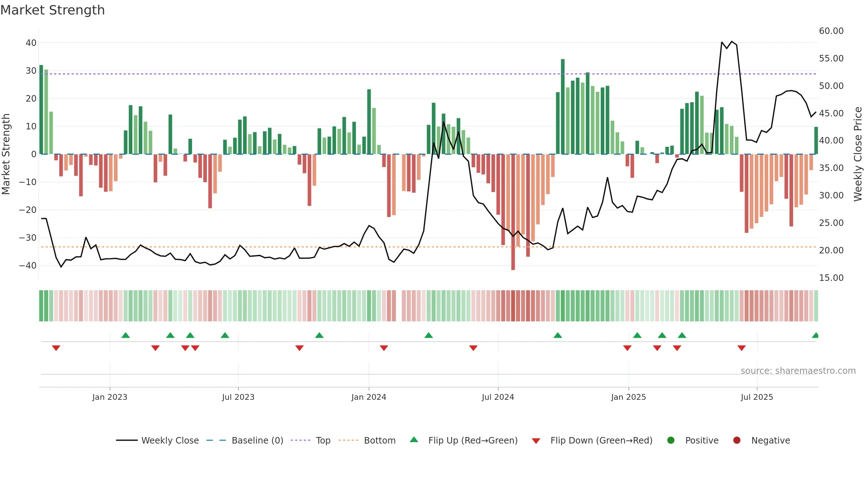Toggle the Flip Up (Red→Green) legend entry
The width and height of the screenshot is (868, 488).
tap(464, 440)
